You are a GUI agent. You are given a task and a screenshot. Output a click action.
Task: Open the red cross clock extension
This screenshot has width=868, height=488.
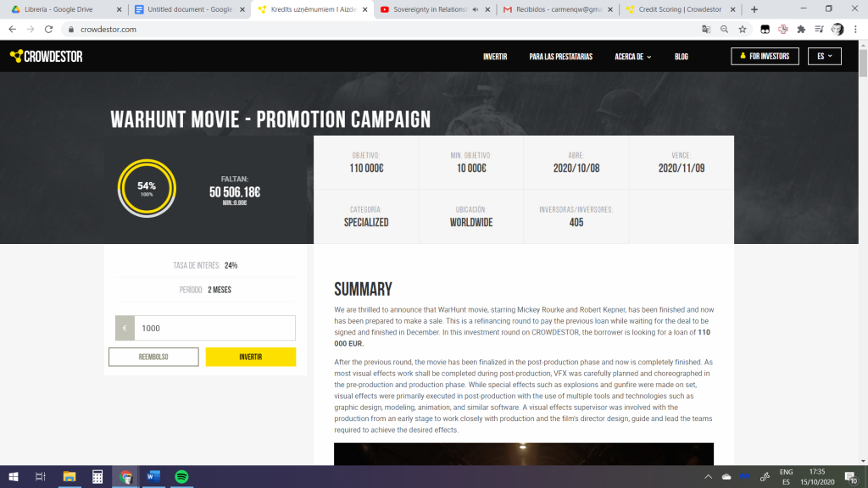click(x=782, y=30)
